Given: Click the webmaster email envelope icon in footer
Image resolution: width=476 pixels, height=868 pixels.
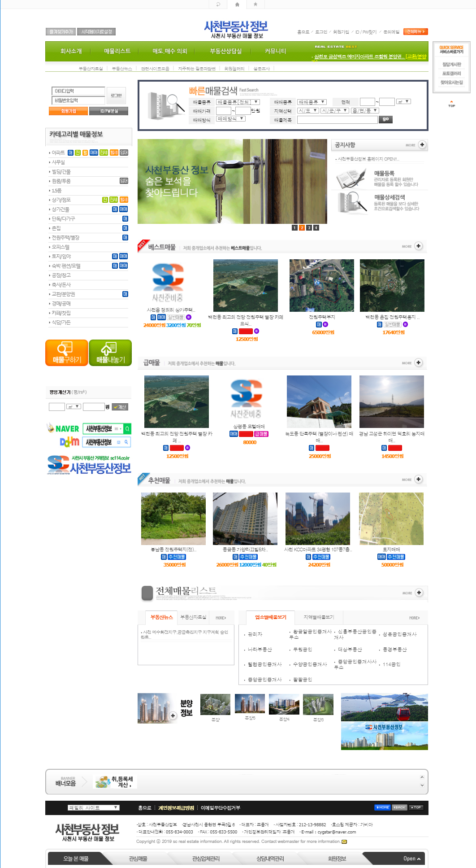Looking at the screenshot, I should point(344,842).
